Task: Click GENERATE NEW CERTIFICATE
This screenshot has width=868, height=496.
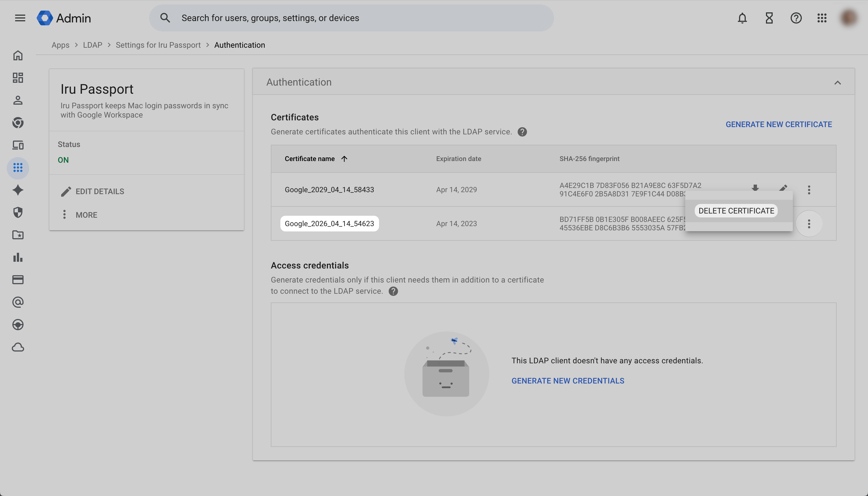Action: (x=779, y=124)
